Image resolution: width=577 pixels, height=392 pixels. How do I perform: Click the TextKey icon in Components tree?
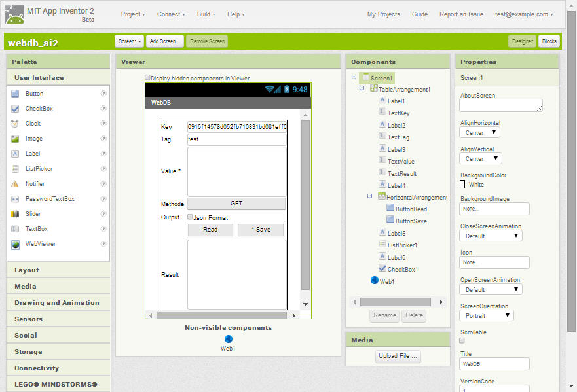click(x=382, y=111)
